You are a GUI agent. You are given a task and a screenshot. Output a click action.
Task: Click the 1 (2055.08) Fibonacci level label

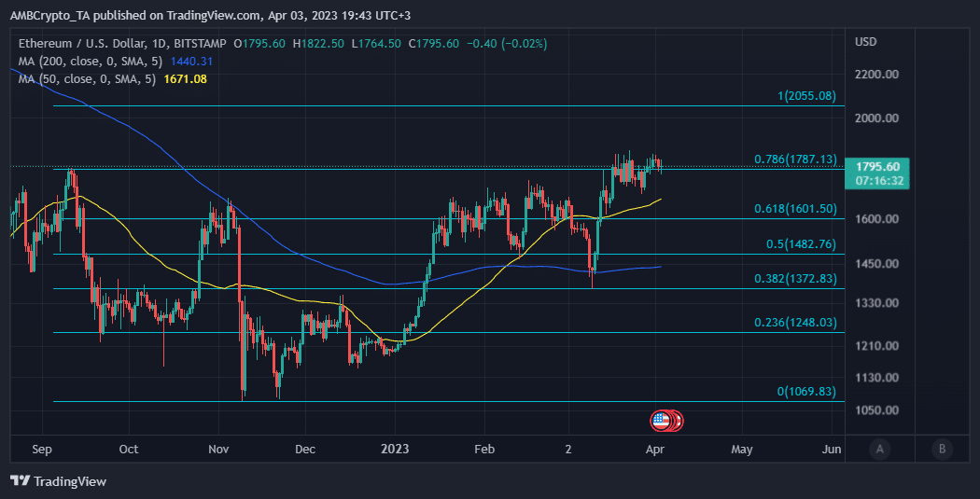click(806, 96)
